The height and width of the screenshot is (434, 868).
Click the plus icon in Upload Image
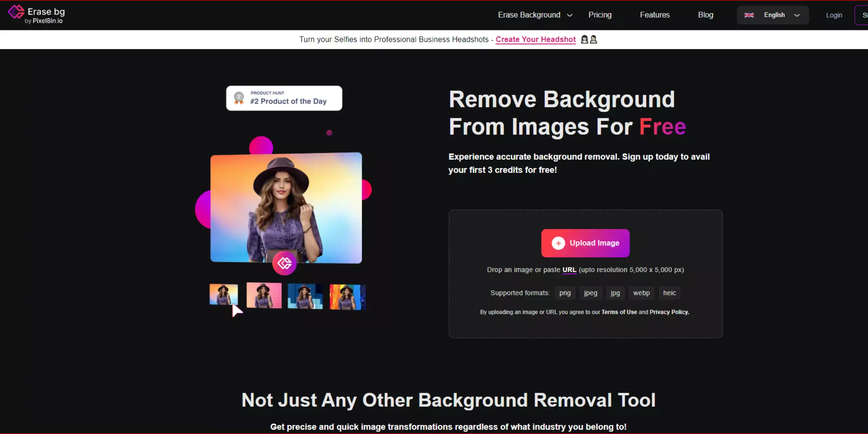click(x=558, y=243)
